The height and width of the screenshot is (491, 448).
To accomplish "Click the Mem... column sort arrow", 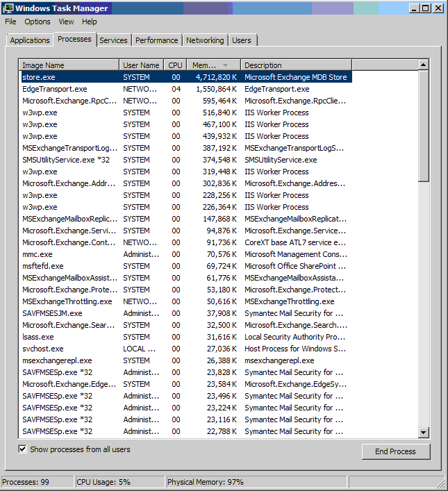I will click(225, 65).
